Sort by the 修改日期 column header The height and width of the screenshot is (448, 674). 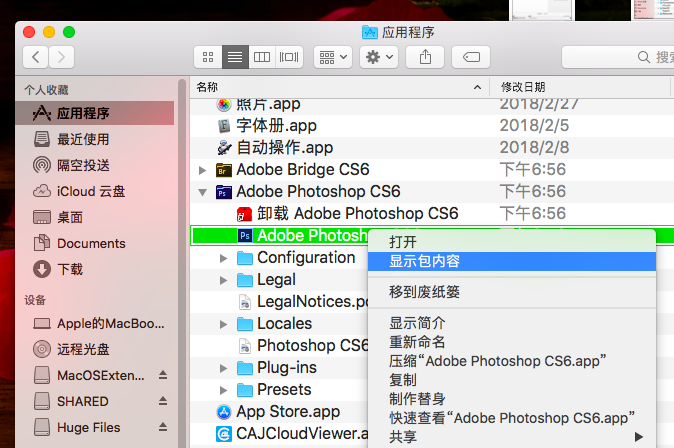click(x=580, y=87)
